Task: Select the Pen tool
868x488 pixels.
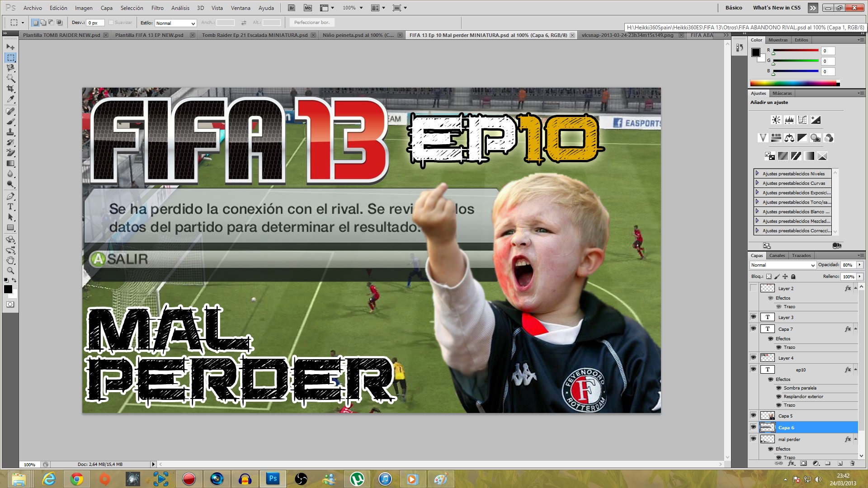Action: click(10, 196)
